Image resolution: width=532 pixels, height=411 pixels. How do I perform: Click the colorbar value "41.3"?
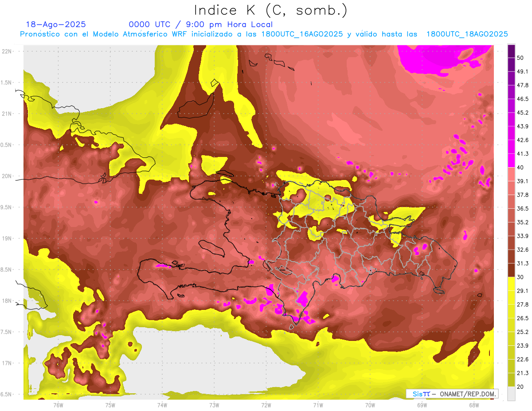523,154
